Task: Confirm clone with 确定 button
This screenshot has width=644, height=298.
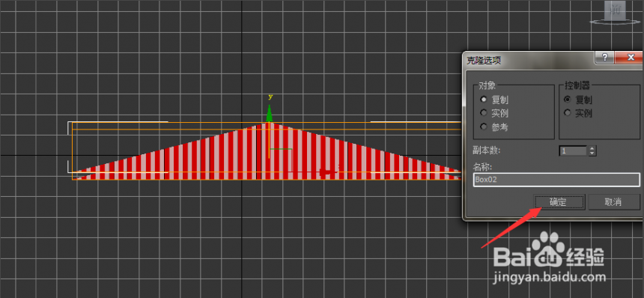Action: tap(559, 202)
